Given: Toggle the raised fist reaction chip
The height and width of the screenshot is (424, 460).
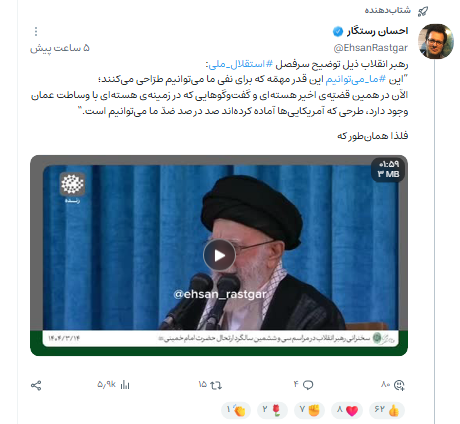Looking at the screenshot, I should tap(310, 410).
